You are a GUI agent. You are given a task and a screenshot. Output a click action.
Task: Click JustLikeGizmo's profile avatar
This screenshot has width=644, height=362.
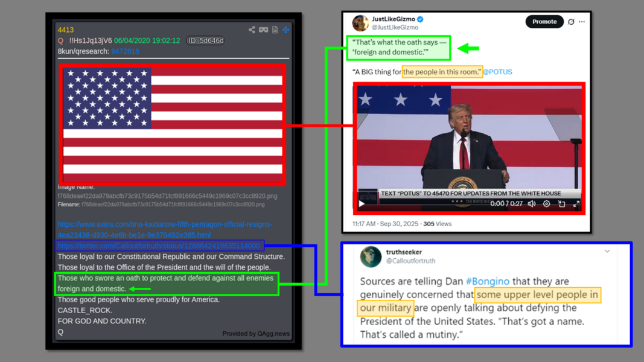click(x=360, y=23)
